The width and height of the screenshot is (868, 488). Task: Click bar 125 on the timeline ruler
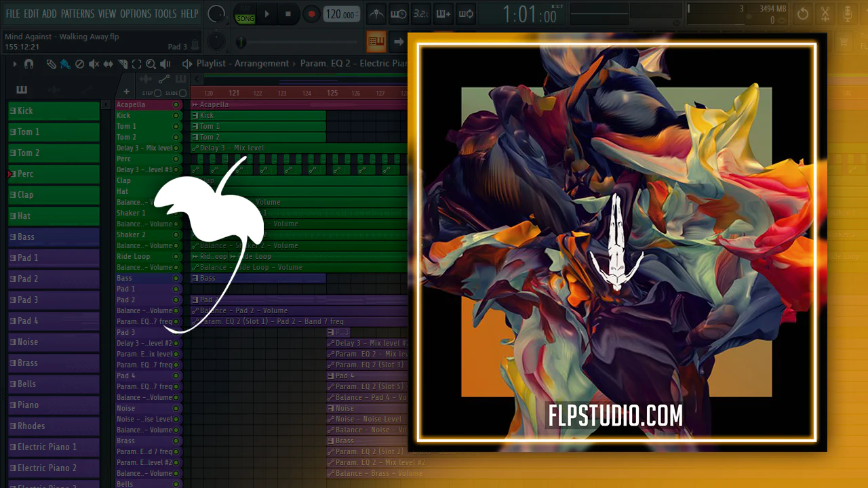(x=332, y=93)
